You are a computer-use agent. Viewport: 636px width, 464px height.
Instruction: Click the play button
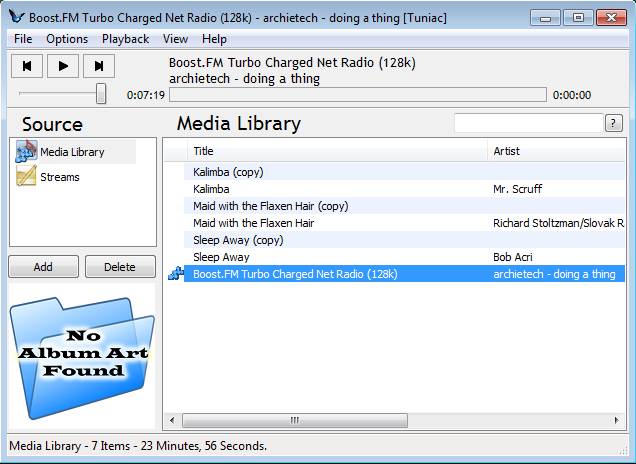[x=63, y=66]
